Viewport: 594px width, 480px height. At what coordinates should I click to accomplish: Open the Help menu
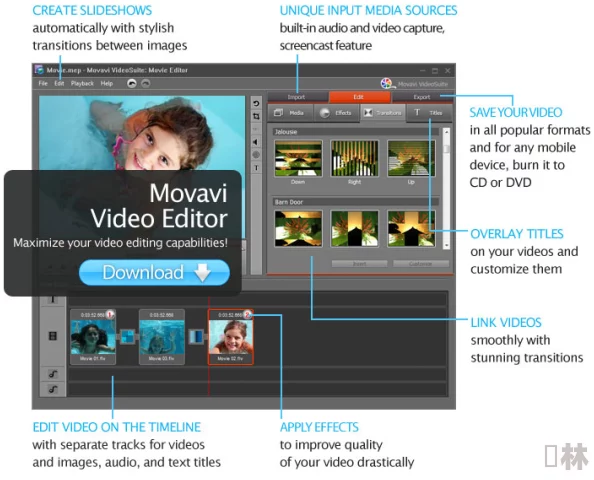107,83
